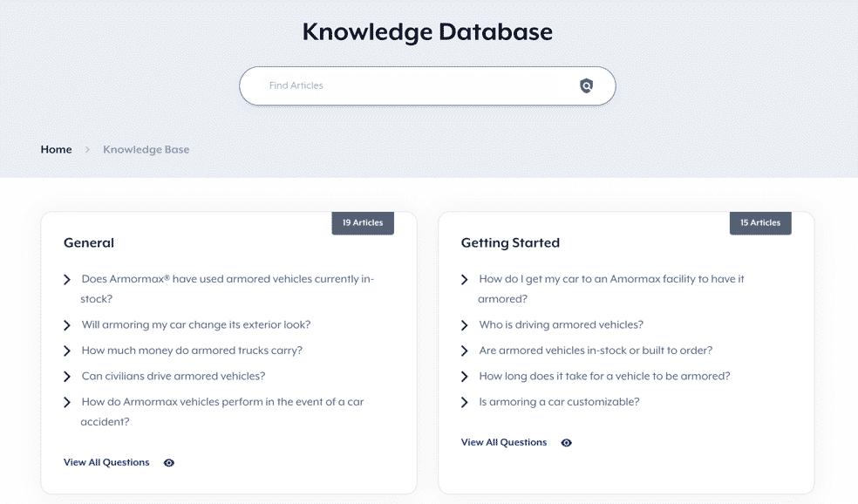Click chevron next to 'Who is driving armored vehicles?'
858x504 pixels.
tap(464, 325)
